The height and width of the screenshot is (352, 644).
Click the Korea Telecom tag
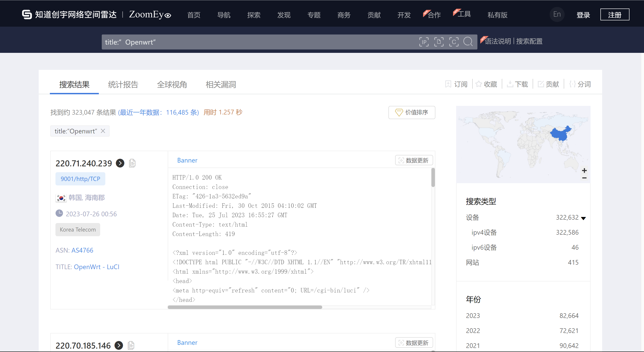click(78, 230)
